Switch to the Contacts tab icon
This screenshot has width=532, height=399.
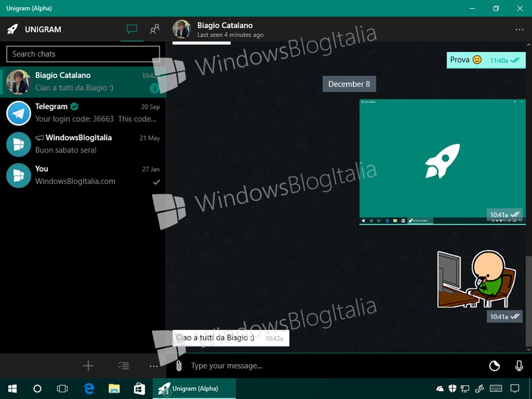tap(155, 29)
